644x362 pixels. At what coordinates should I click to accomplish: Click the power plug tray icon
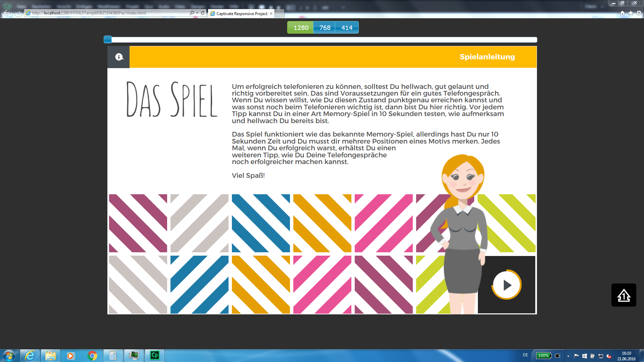pos(558,356)
